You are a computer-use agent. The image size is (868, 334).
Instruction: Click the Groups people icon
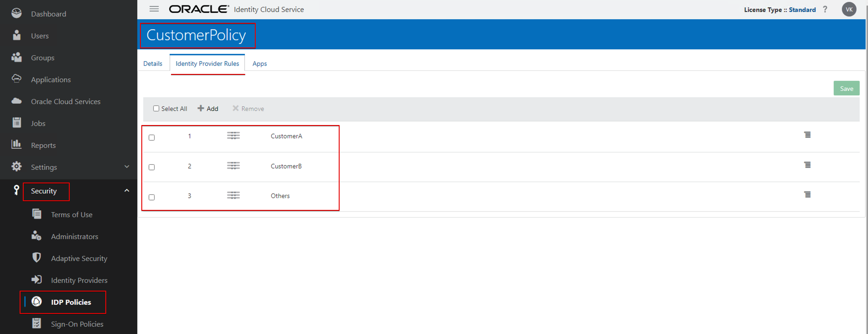(16, 57)
